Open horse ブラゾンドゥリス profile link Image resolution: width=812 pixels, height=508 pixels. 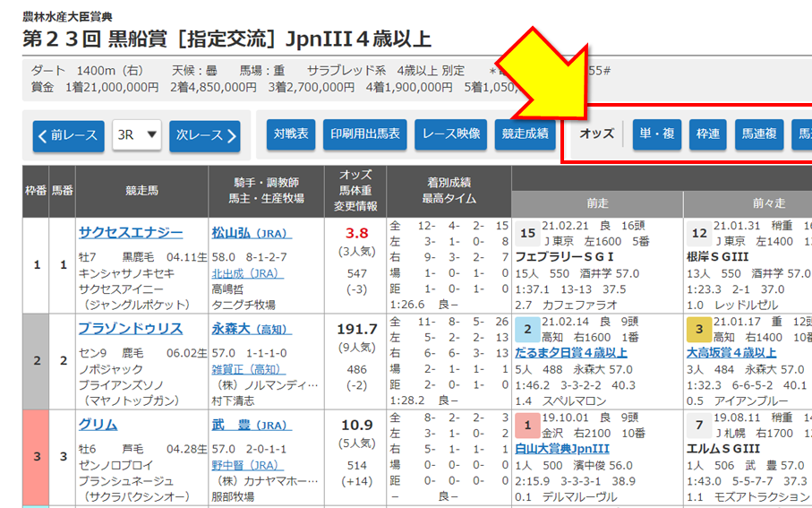(x=131, y=328)
